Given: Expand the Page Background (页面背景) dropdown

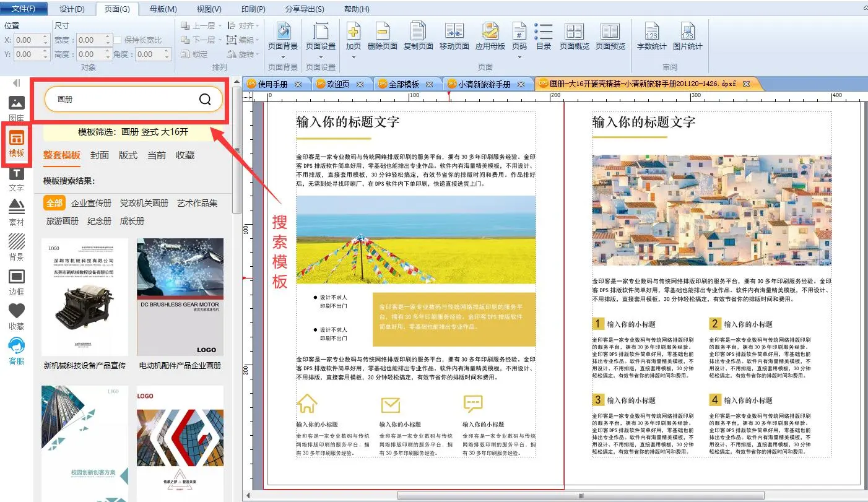Looking at the screenshot, I should click(x=283, y=57).
